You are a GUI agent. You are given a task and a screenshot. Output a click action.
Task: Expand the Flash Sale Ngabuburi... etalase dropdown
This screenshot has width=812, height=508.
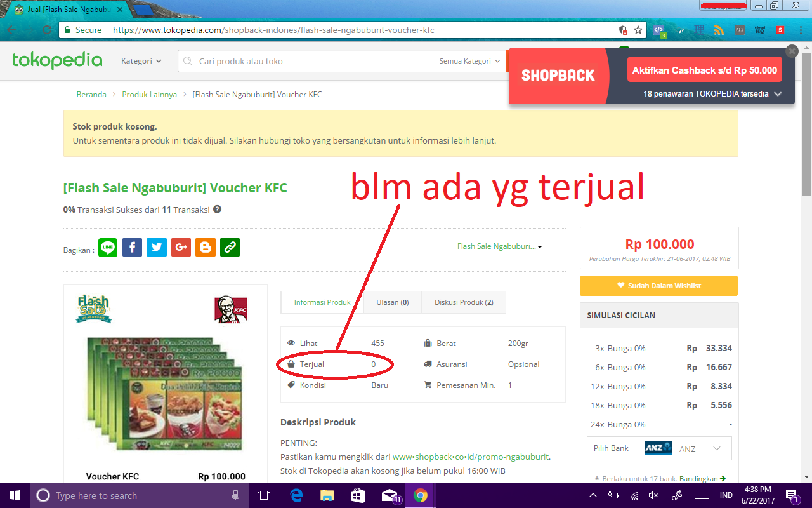click(500, 246)
